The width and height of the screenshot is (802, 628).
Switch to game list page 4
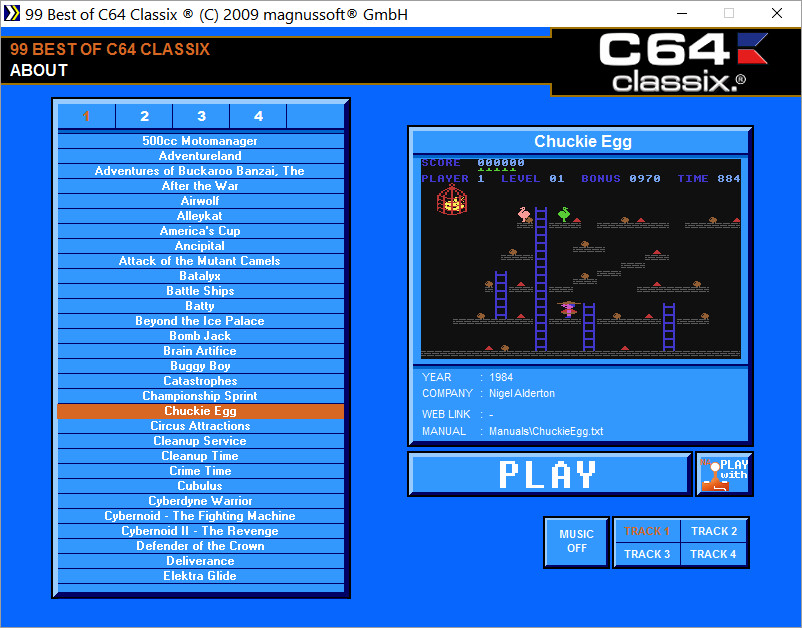[258, 116]
